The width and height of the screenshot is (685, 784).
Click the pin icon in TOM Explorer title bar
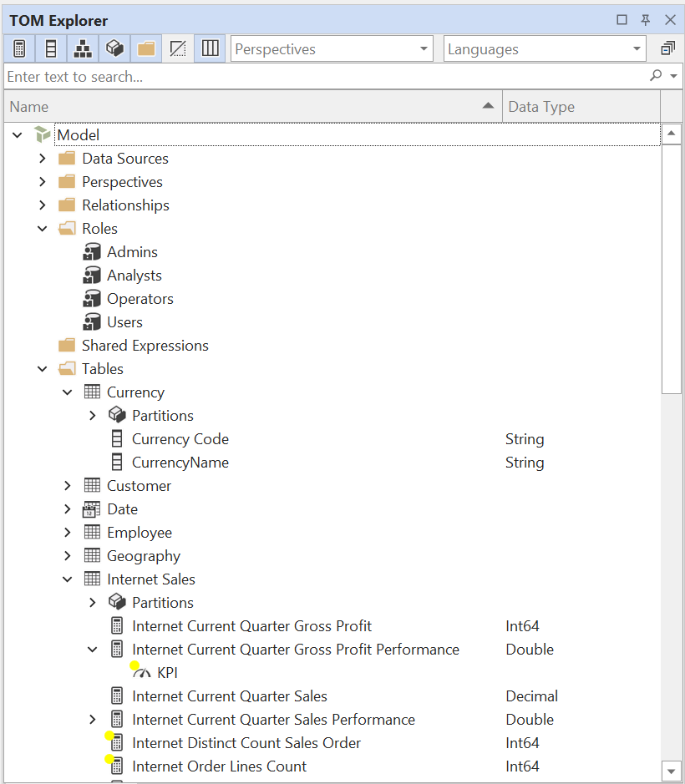(646, 20)
